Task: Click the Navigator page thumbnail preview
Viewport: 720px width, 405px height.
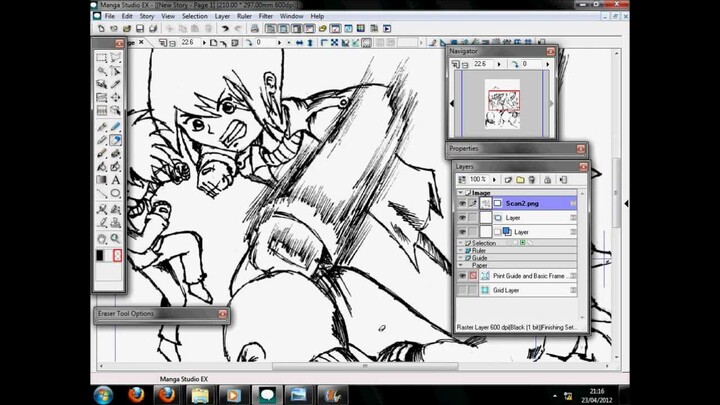Action: tap(502, 104)
